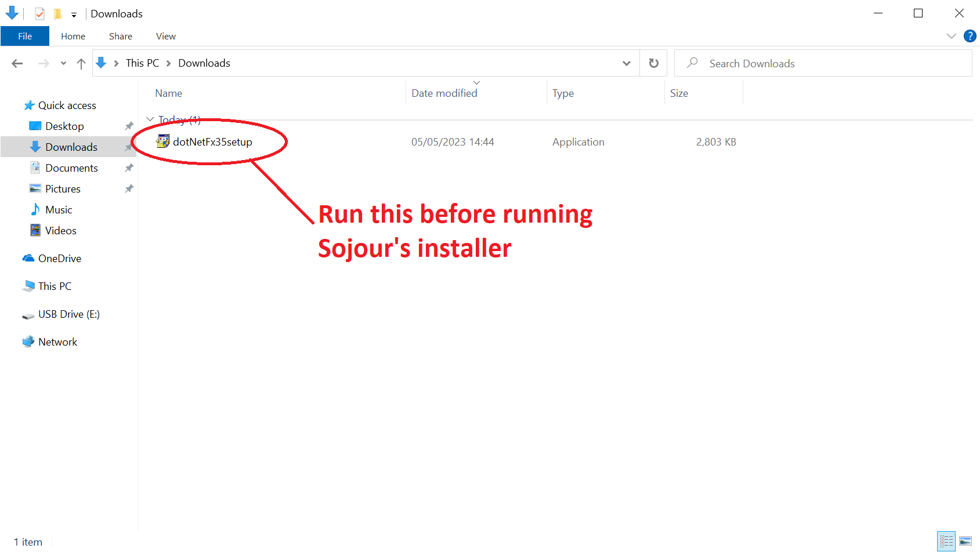Open the Help question mark icon
980x552 pixels.
point(970,35)
